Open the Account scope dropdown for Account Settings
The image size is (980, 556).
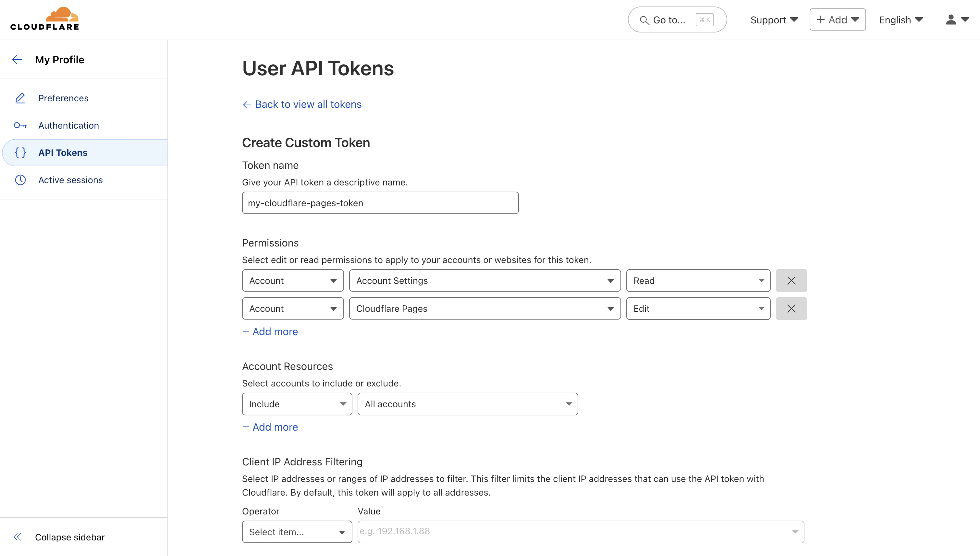coord(293,281)
